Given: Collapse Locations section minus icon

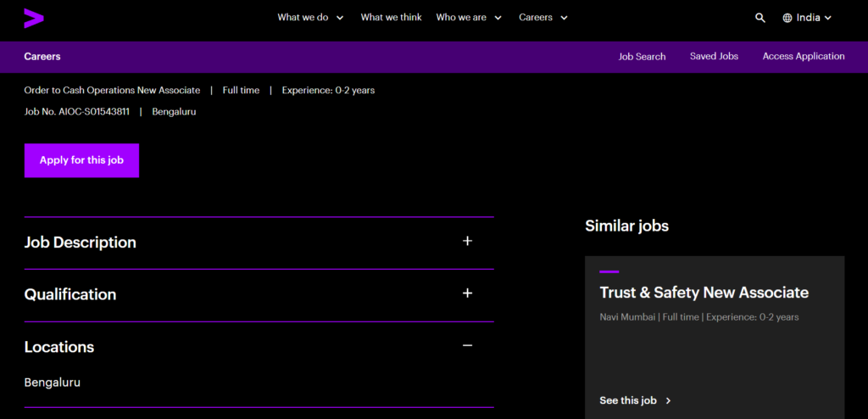Looking at the screenshot, I should tap(467, 345).
